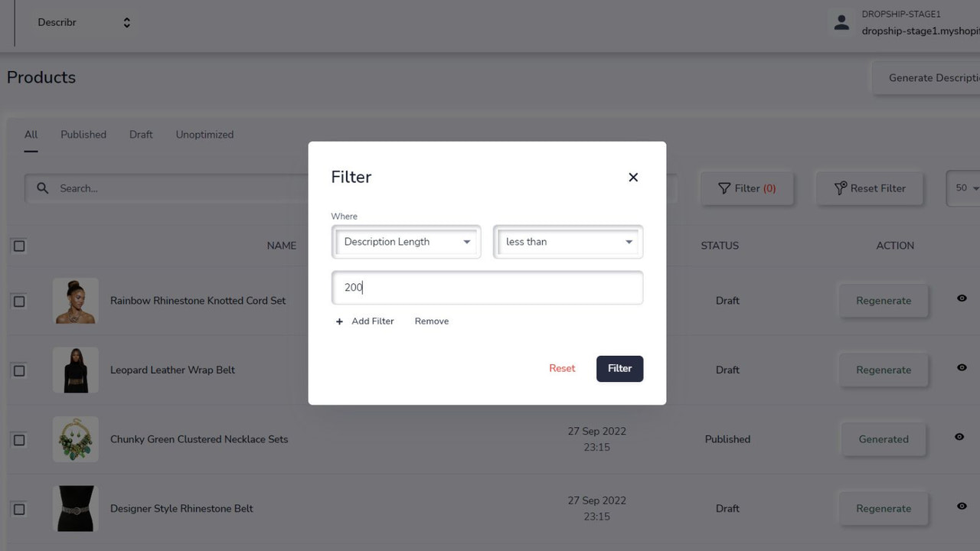
Task: Click the account avatar icon for DROPSHIP-STAGE1
Action: click(841, 22)
